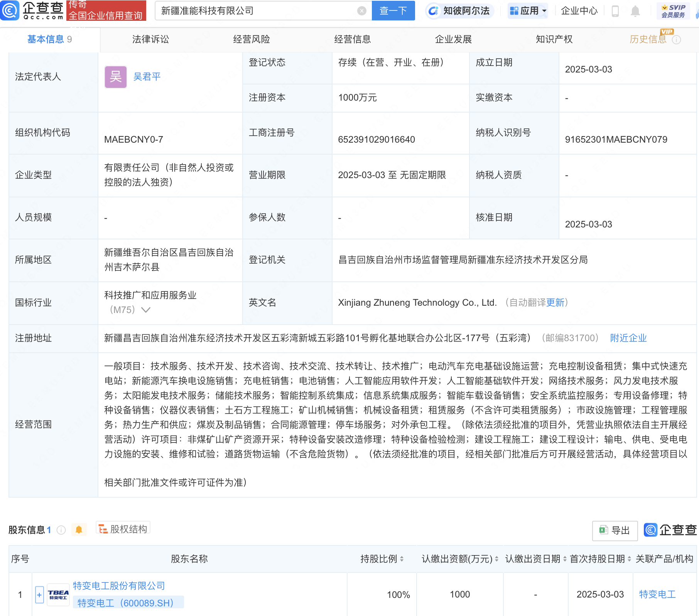The width and height of the screenshot is (699, 616).
Task: Select 营业期限 value text
Action: tap(392, 175)
